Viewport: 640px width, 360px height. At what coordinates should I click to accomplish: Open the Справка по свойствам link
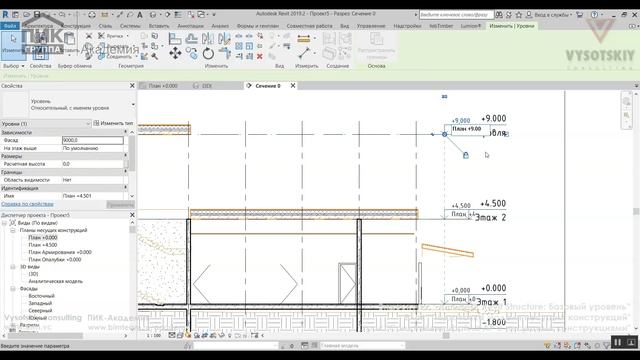click(x=27, y=204)
